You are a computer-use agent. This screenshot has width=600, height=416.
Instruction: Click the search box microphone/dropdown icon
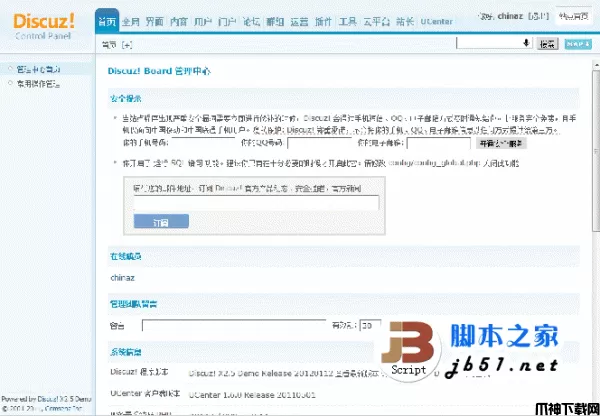pos(527,43)
